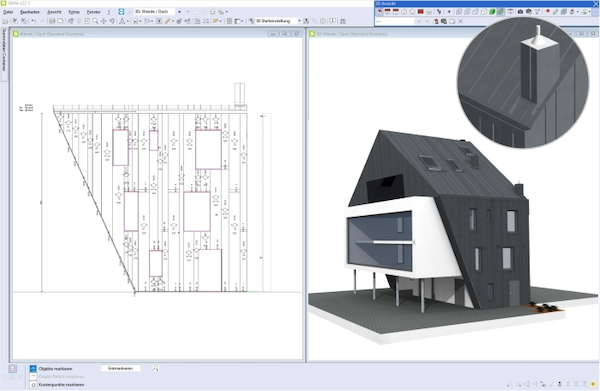600x391 pixels.
Task: Click the text input field in 3D-Ansicht panel
Action: (x=394, y=21)
